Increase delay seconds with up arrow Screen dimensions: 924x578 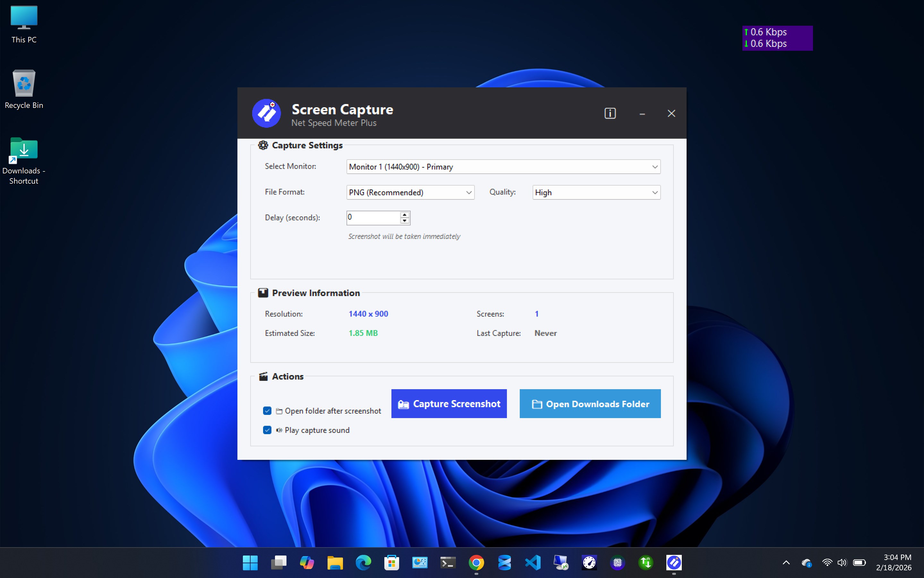[404, 215]
